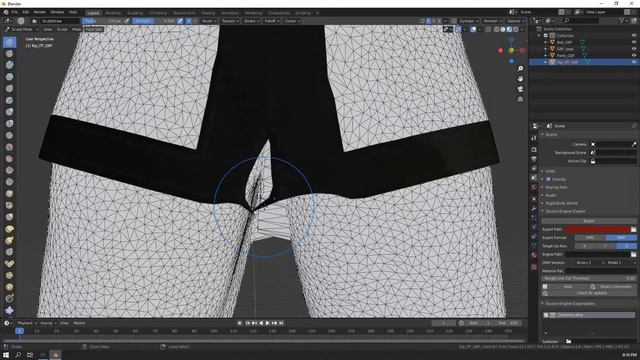
Task: Open the Stroke dropdown
Action: [x=251, y=21]
